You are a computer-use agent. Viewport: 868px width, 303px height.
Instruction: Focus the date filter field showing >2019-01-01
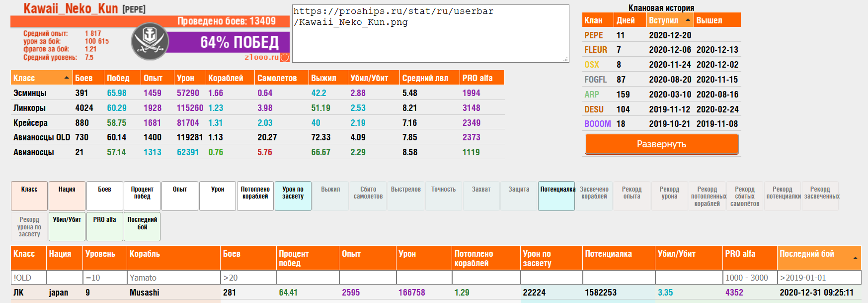coord(819,278)
